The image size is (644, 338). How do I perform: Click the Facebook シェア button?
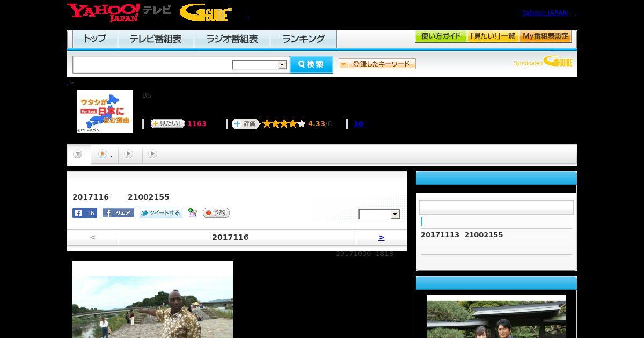pos(118,213)
